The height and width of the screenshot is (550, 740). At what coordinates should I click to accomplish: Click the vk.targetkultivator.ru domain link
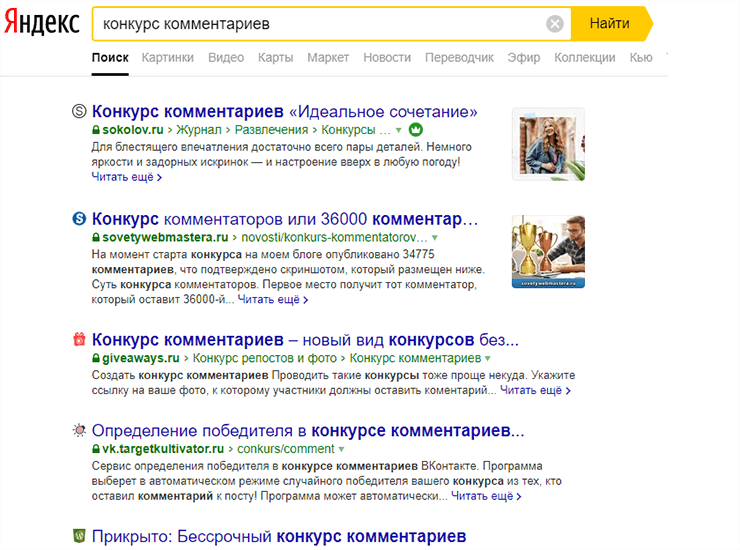point(163,448)
